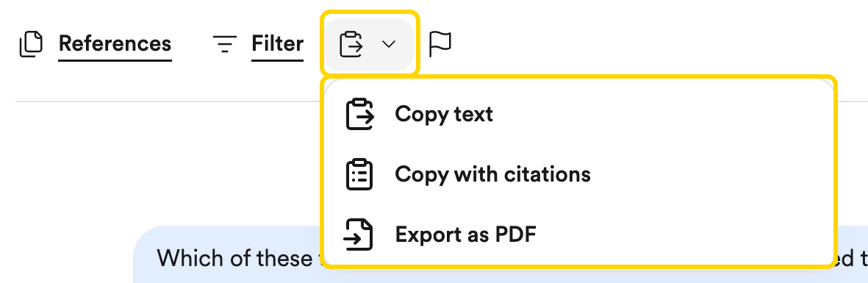The width and height of the screenshot is (868, 283).
Task: Collapse the export dropdown chevron
Action: (389, 44)
